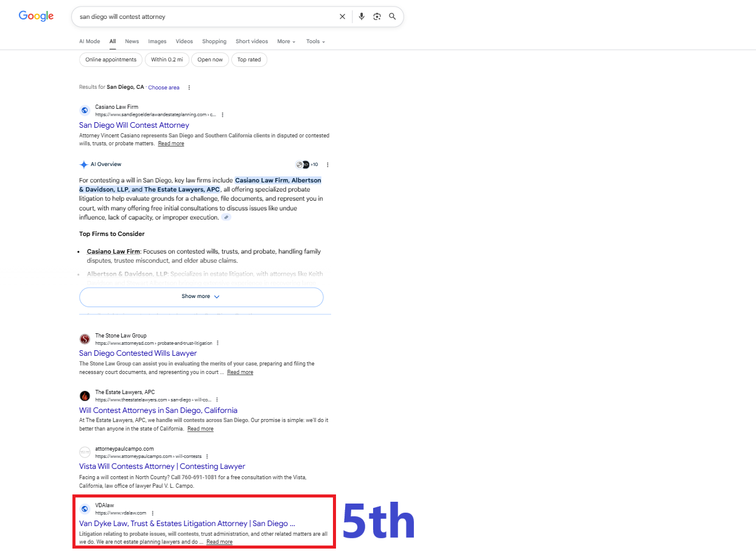Open three-dot menu of AI Overview
Screen dimensions: 756x551
coord(327,164)
